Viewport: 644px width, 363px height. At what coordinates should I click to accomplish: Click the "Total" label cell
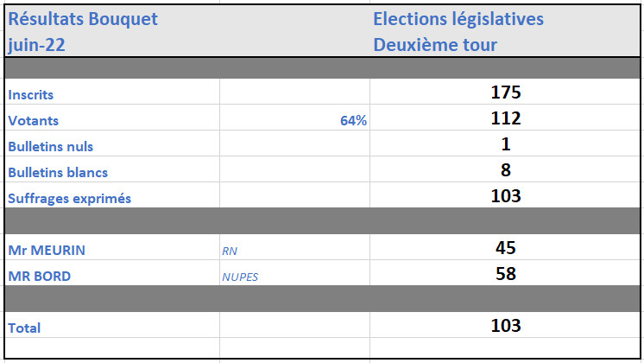24,328
